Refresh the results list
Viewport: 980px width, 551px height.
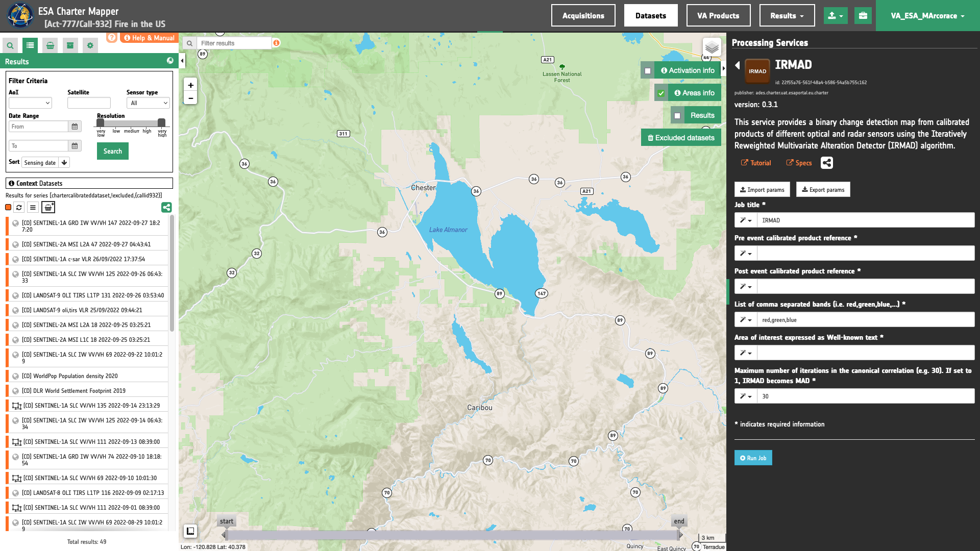(19, 207)
